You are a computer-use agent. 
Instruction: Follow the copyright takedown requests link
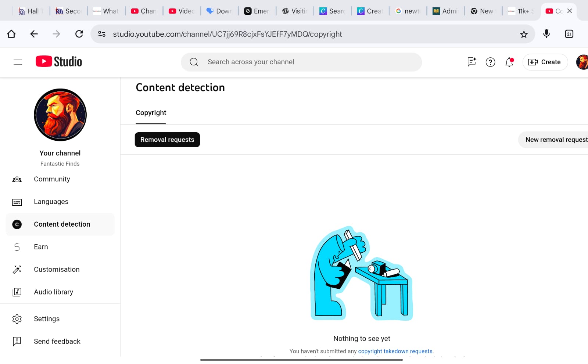[395, 351]
